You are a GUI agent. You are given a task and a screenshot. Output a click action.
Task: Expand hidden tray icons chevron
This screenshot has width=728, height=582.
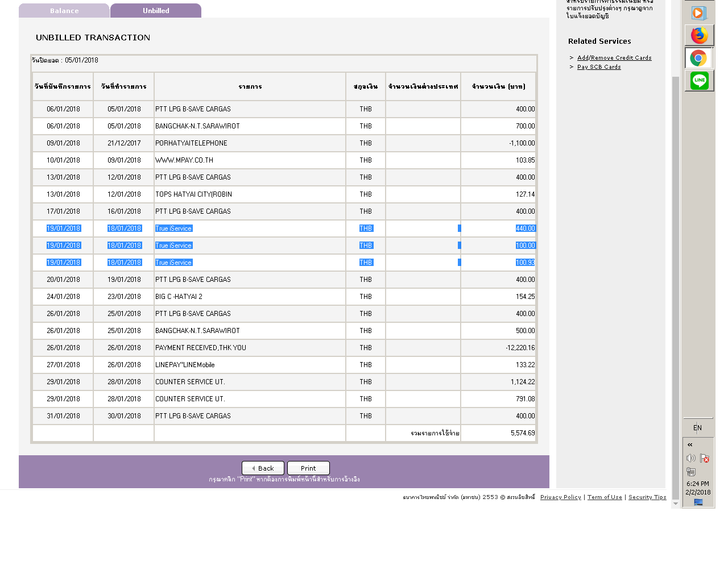[690, 445]
